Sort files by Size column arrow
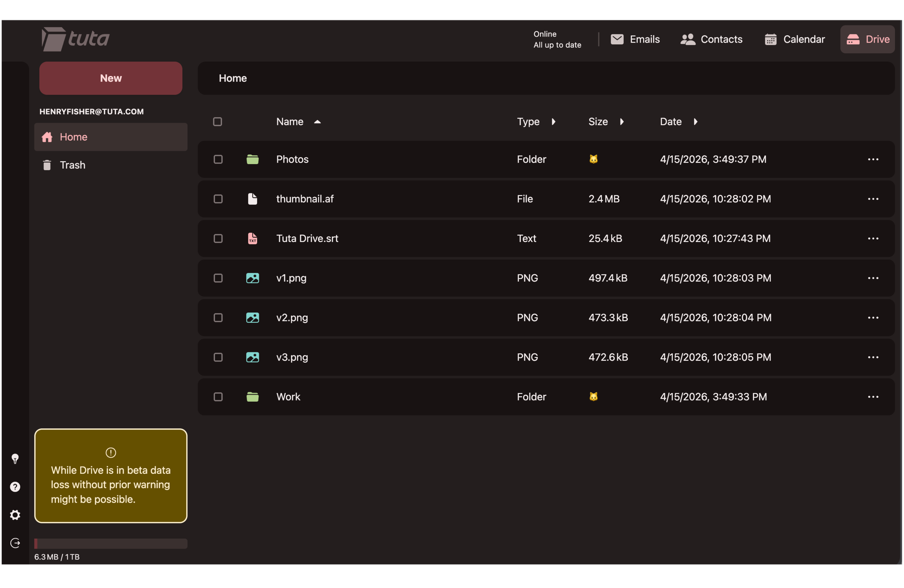Viewport: 904px width, 588px height. [622, 122]
